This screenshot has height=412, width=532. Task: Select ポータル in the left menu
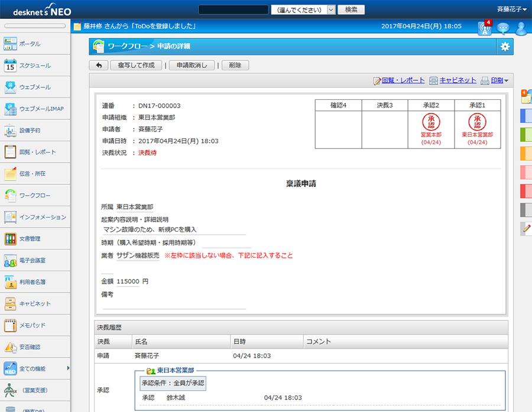35,44
